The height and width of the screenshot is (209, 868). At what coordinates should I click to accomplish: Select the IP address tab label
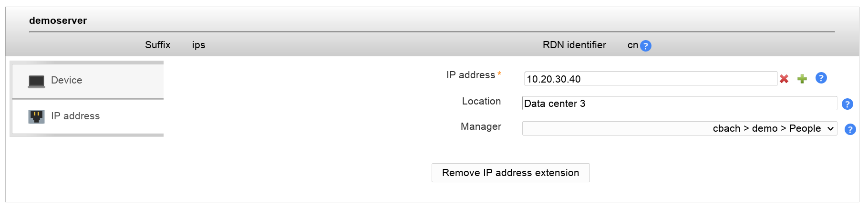75,116
